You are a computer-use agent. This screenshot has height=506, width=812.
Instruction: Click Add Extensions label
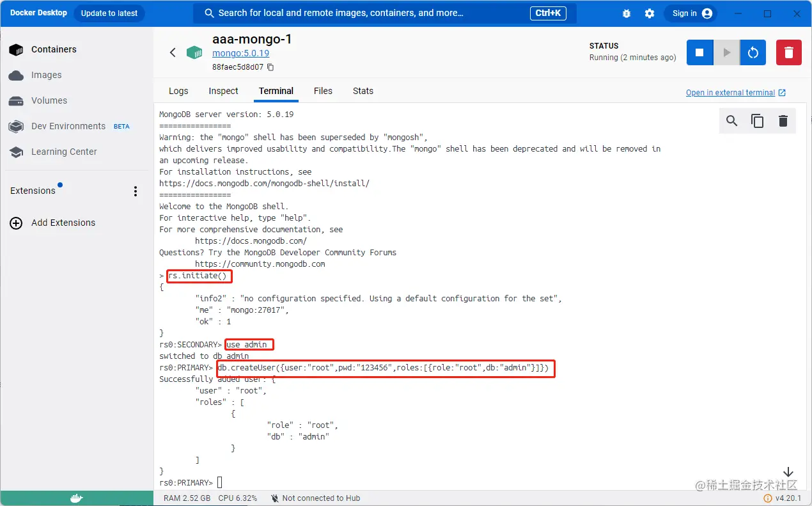point(63,223)
